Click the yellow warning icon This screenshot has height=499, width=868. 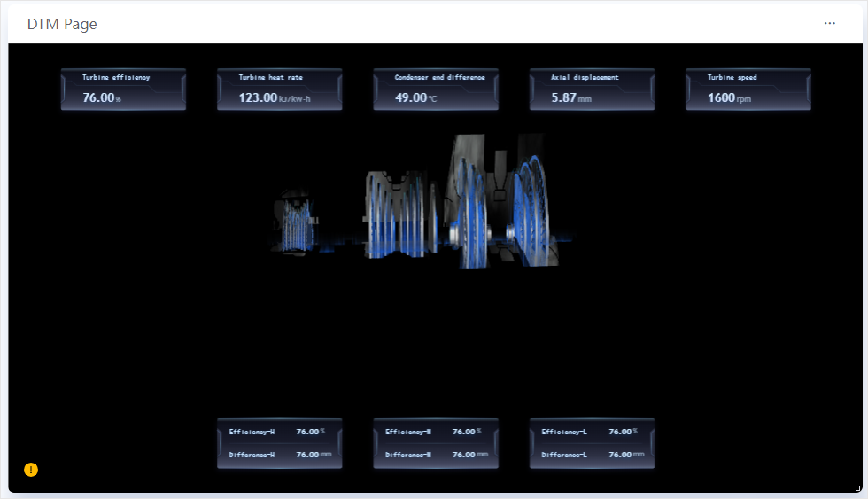tap(31, 470)
